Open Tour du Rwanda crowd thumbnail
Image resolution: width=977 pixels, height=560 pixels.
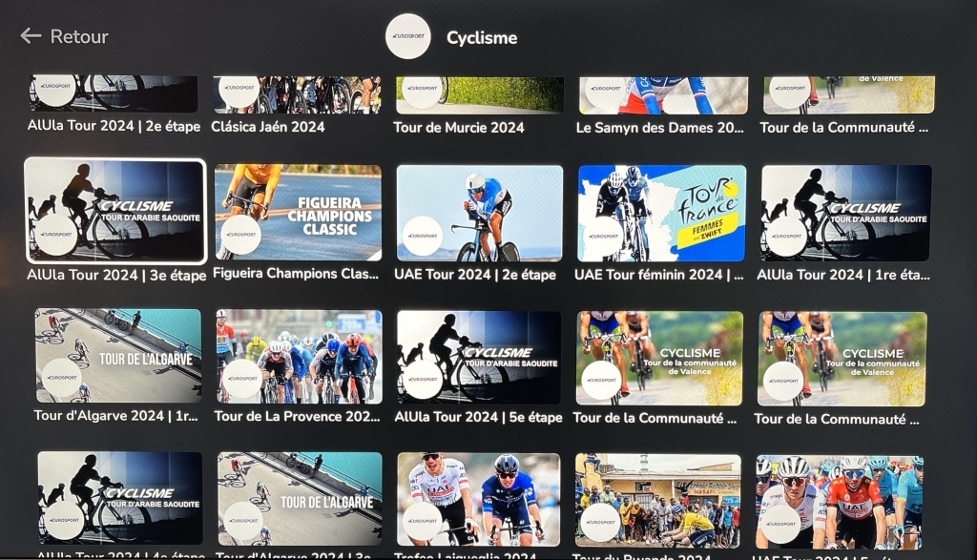click(657, 501)
